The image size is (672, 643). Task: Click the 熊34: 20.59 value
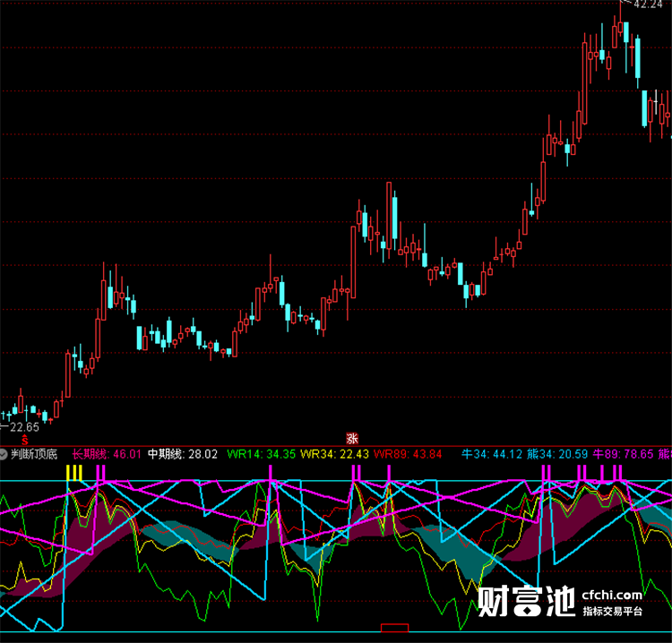(x=557, y=454)
